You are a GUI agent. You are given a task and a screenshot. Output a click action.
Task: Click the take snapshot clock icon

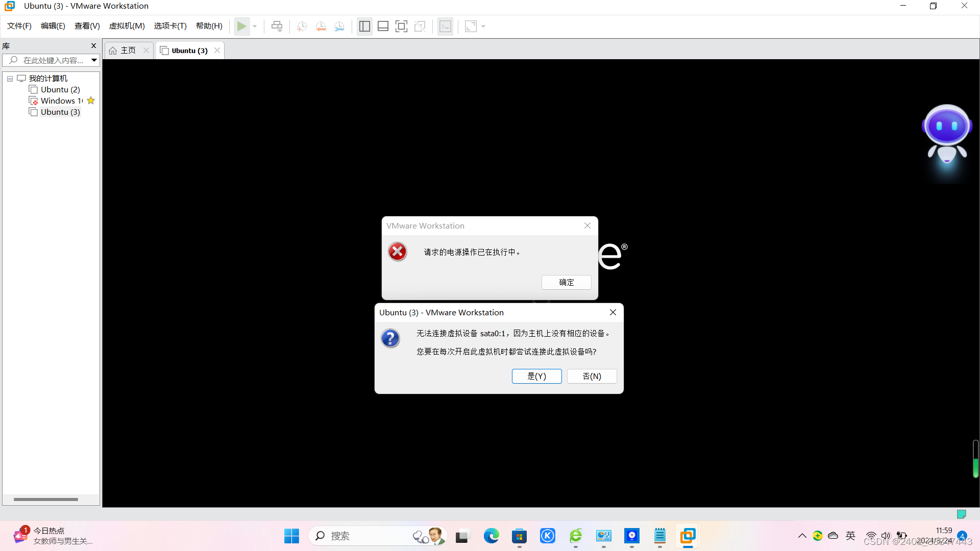click(302, 26)
